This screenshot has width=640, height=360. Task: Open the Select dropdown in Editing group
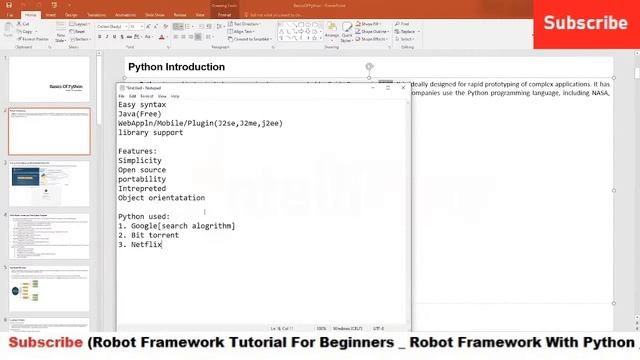pyautogui.click(x=404, y=39)
